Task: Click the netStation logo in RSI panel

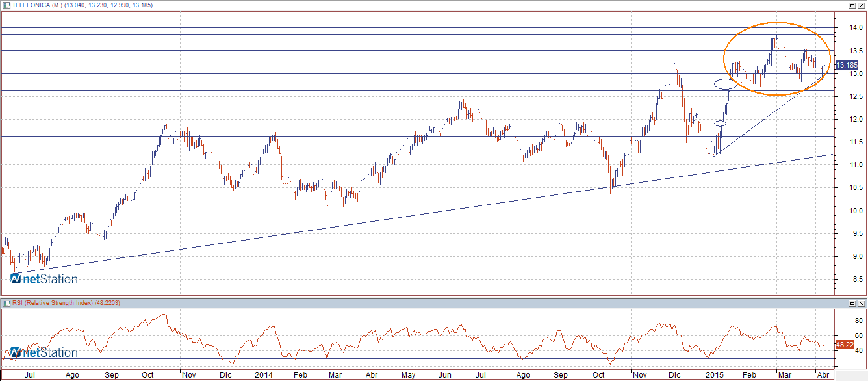Action: (x=44, y=353)
